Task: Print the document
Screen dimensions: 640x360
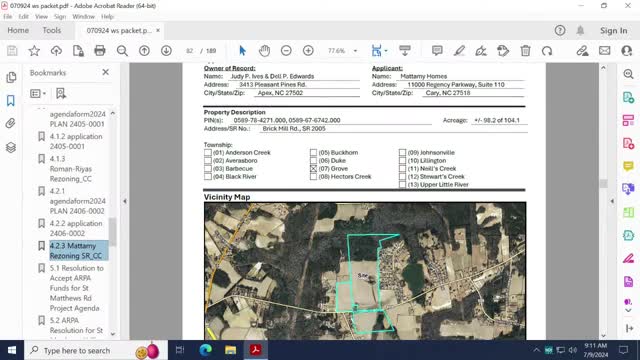Action: tap(100, 51)
